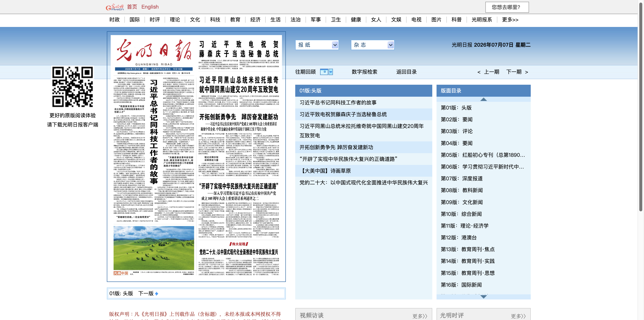Viewport: 644px width, 320px height.
Task: Open the 卫生 menu item
Action: coord(336,19)
